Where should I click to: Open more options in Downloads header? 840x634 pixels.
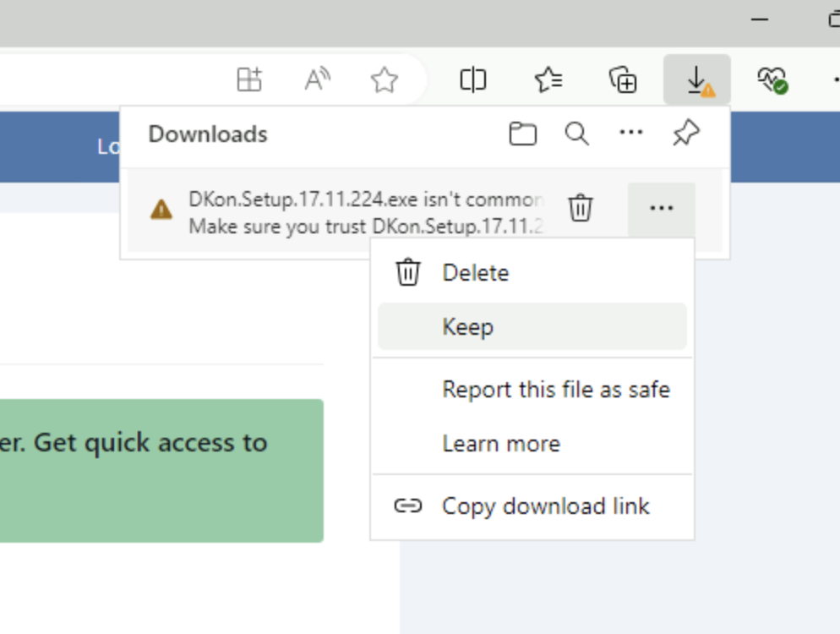[631, 134]
